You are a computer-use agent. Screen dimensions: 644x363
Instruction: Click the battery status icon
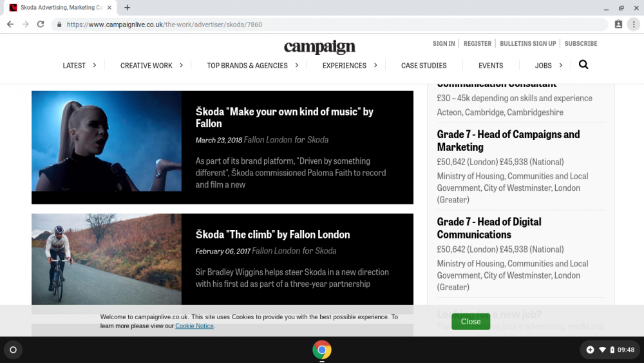click(612, 350)
